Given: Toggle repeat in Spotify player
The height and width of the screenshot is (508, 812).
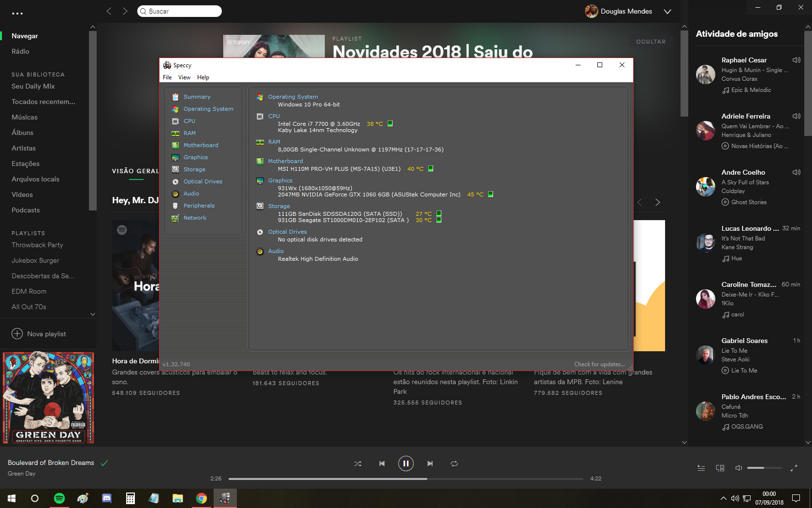Looking at the screenshot, I should point(454,463).
